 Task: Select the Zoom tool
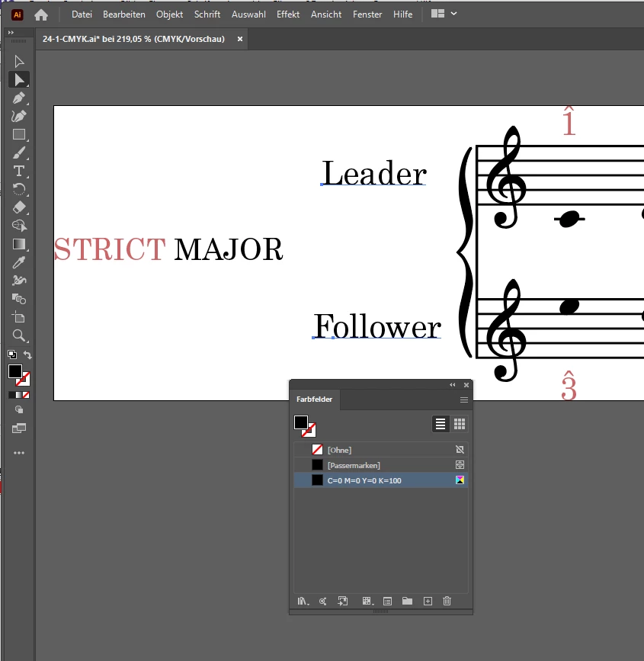tap(19, 335)
